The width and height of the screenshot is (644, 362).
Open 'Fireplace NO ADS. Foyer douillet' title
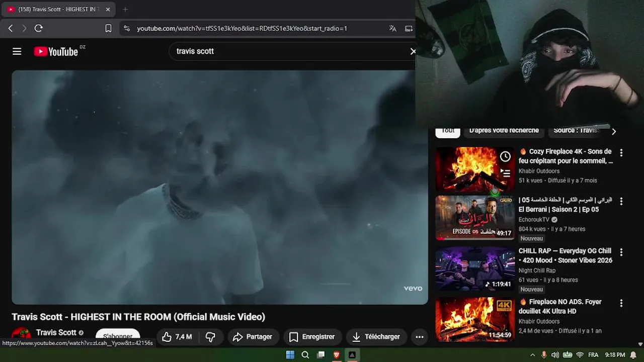click(x=560, y=306)
